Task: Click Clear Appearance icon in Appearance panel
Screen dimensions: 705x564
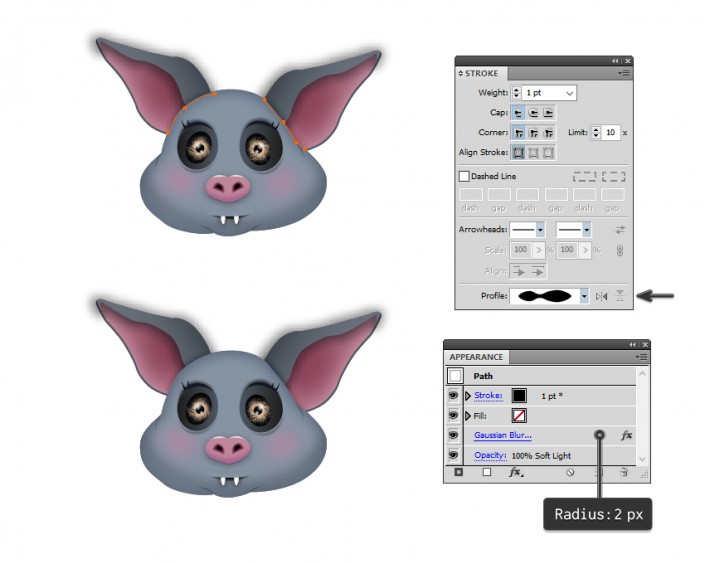Action: [x=570, y=472]
